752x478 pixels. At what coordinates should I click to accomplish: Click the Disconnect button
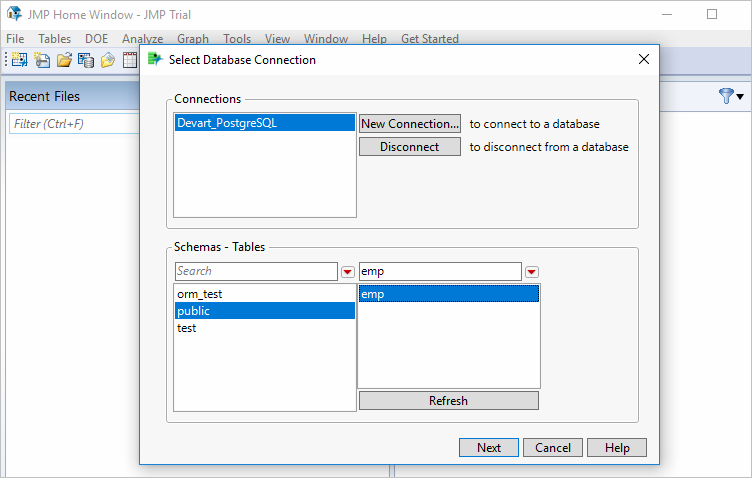(410, 147)
